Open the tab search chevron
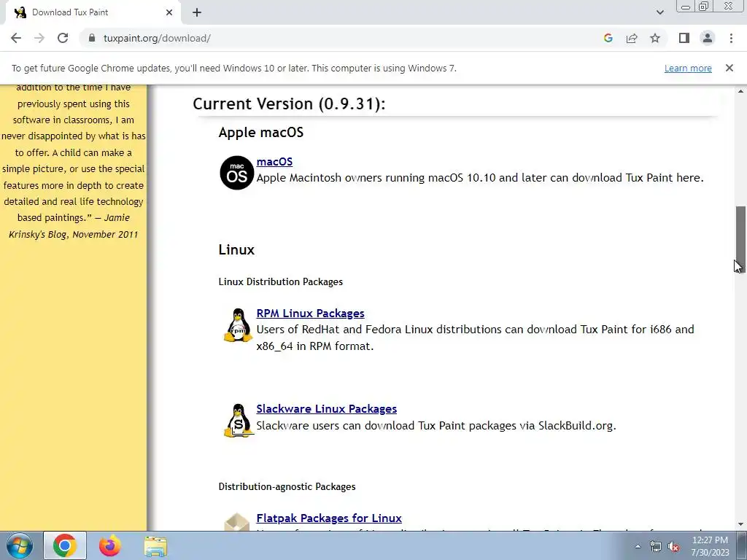This screenshot has width=747, height=560. pos(659,12)
